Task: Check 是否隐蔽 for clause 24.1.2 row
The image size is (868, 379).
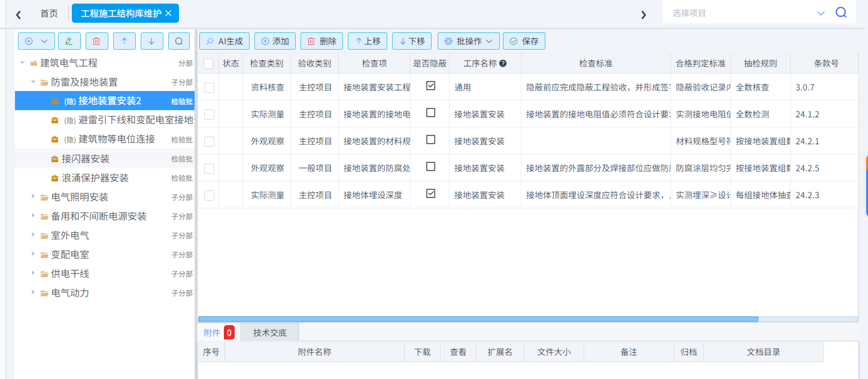Action: [x=430, y=113]
